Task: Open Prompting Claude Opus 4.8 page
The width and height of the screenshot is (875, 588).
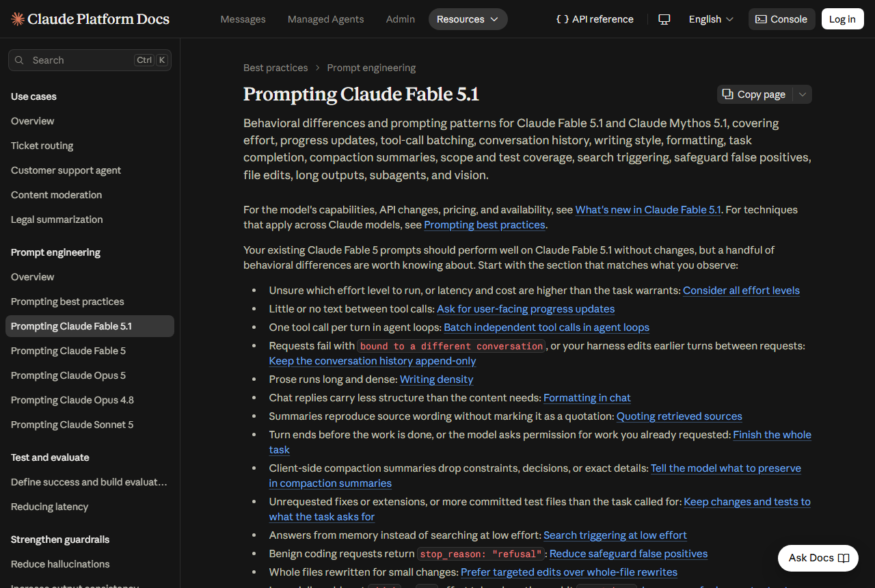Action: [x=72, y=400]
